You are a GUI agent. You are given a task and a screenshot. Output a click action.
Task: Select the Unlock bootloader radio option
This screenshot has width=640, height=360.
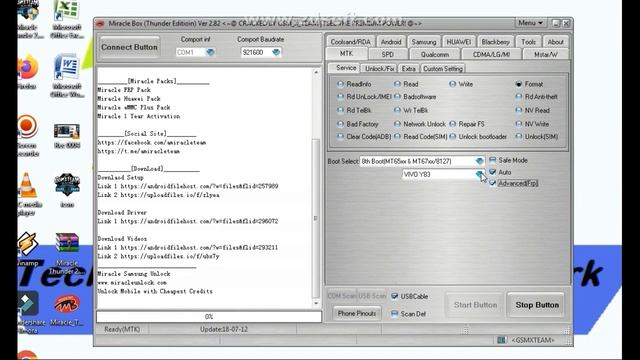point(478,137)
